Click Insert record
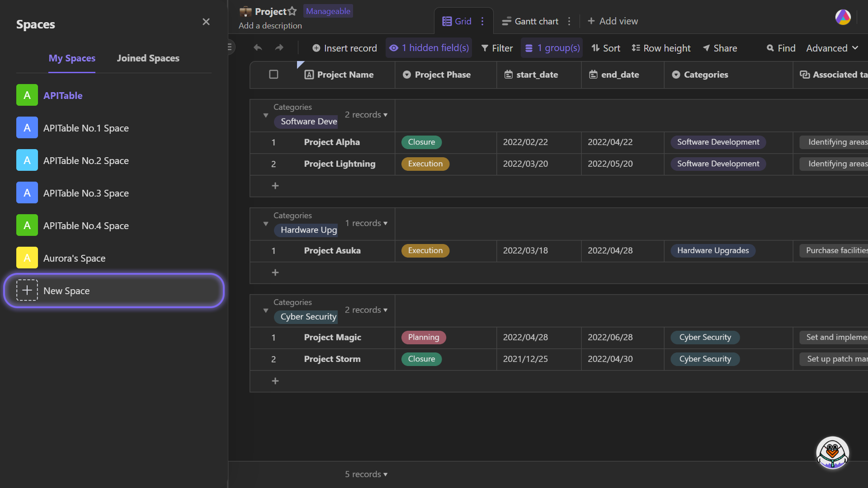Viewport: 868px width, 488px height. click(344, 48)
